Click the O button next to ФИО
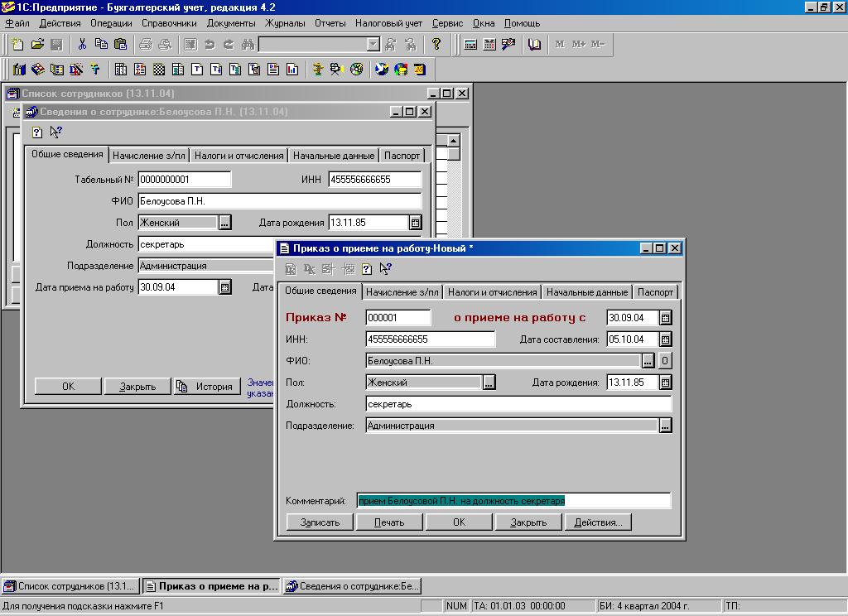The image size is (848, 616). click(665, 361)
